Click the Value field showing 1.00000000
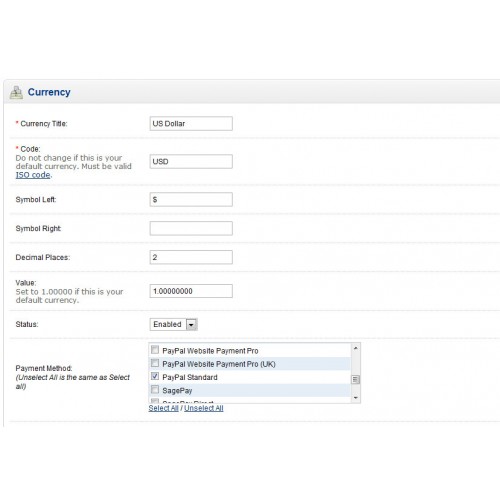The height and width of the screenshot is (500, 500). (x=191, y=291)
